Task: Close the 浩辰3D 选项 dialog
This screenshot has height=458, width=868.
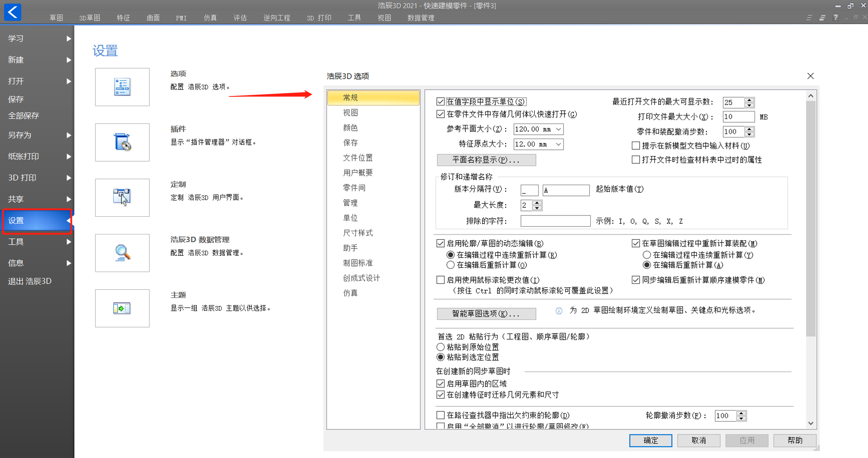Action: click(811, 76)
